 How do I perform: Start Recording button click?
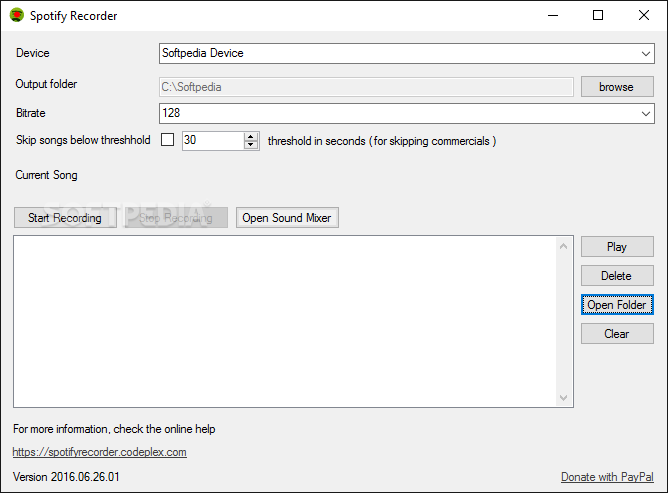pos(65,218)
